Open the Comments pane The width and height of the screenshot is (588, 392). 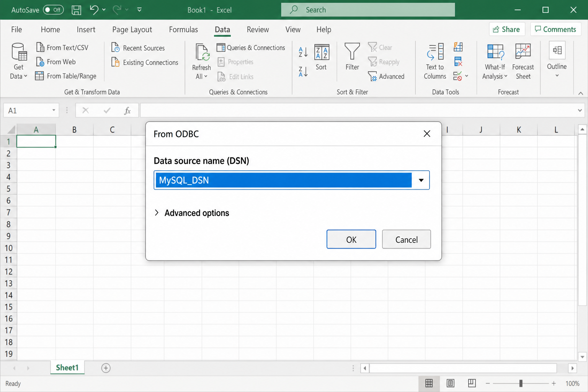555,29
